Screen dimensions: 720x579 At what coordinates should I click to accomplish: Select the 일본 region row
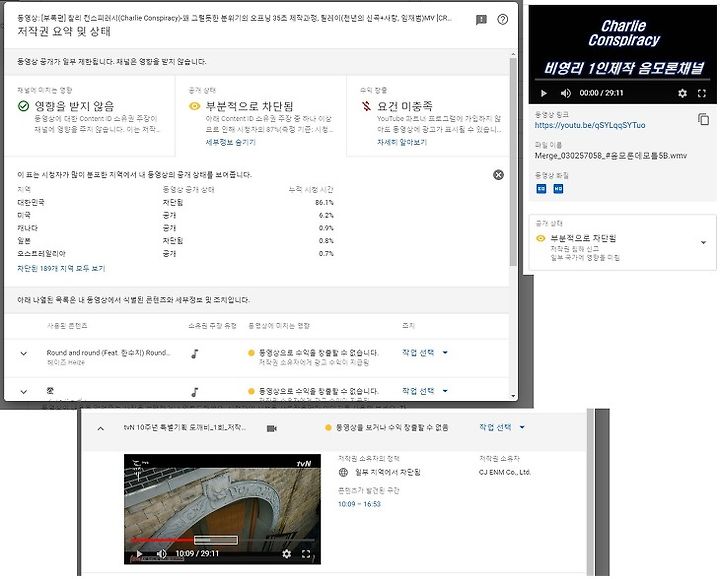tap(175, 241)
